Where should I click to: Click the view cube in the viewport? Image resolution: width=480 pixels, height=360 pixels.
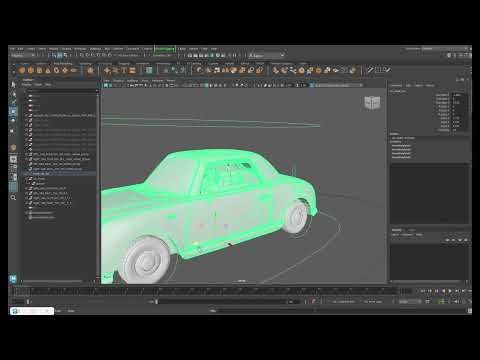coord(372,103)
